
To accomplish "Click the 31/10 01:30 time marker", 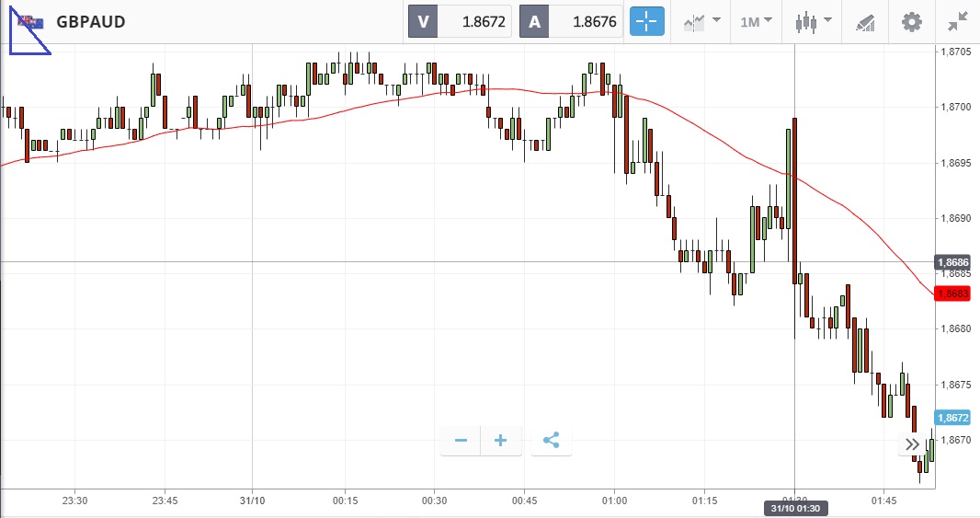I will [793, 508].
